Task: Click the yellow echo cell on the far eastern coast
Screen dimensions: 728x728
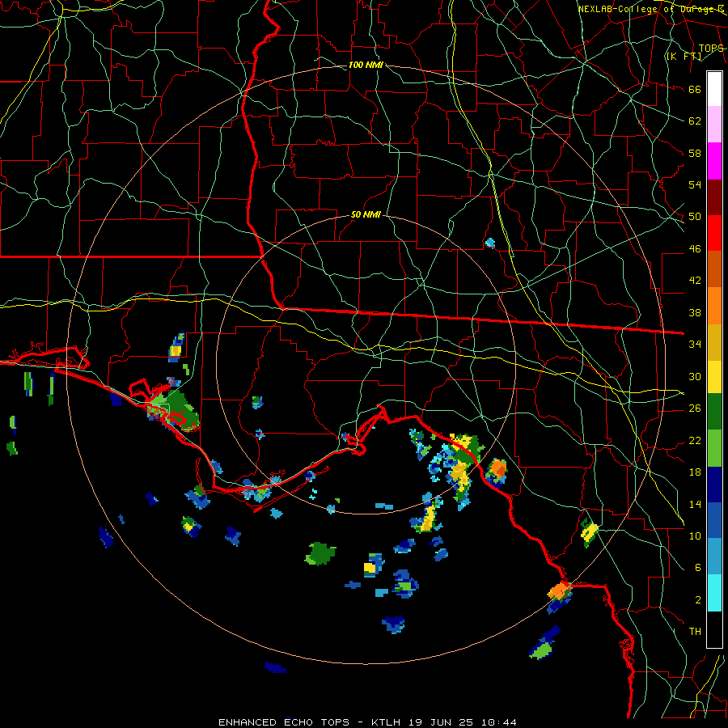Action: 590,531
